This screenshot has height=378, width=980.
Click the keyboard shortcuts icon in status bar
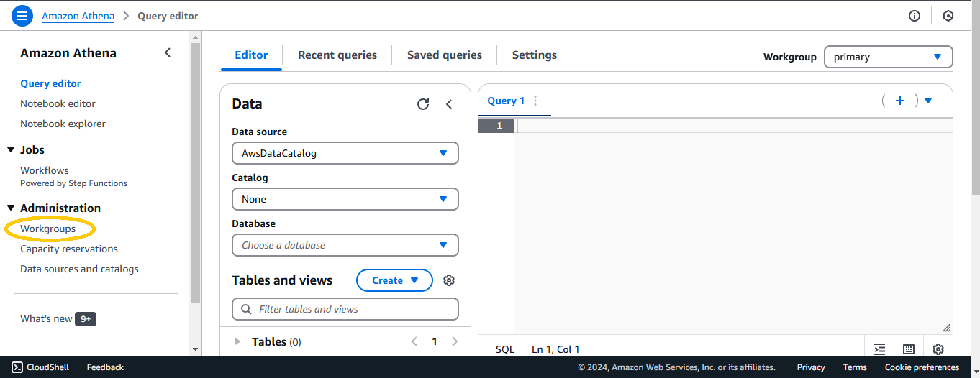click(x=909, y=349)
